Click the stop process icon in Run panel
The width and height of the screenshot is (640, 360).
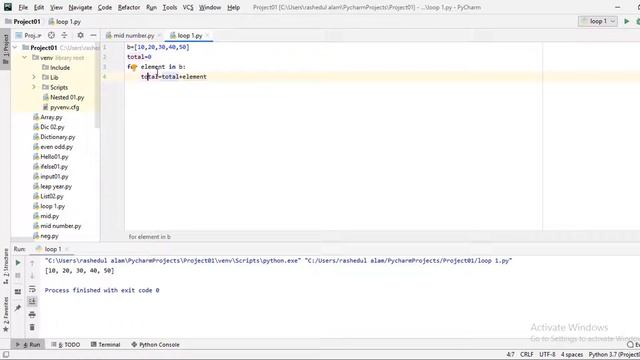pos(18,276)
